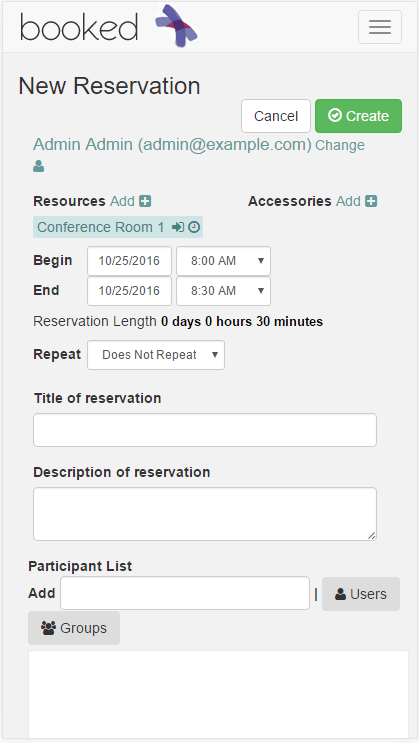Click the check-in arrow icon on Conference Room 1
The image size is (419, 743).
[178, 227]
